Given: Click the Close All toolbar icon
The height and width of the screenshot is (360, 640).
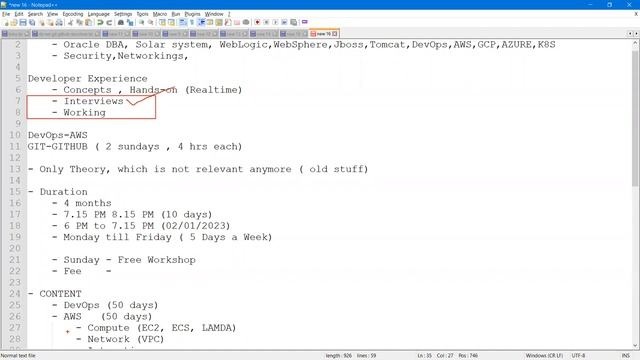Looking at the screenshot, I should tap(50, 22).
